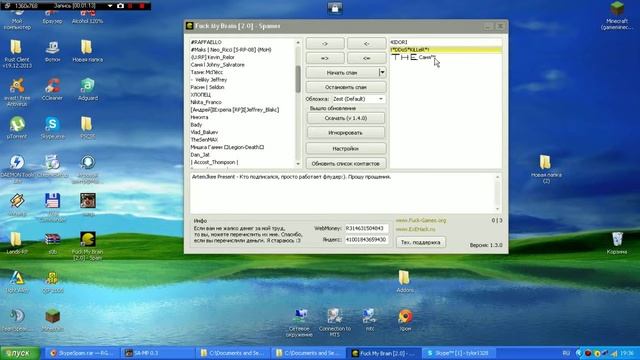Click Скачать (v 1.4.0) update button
640x360 pixels.
346,118
